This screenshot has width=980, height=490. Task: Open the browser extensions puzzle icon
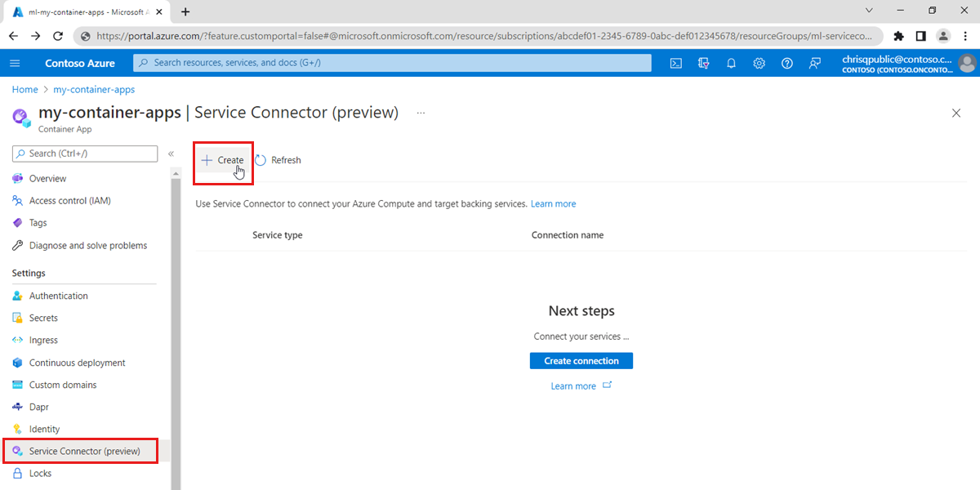pyautogui.click(x=898, y=36)
